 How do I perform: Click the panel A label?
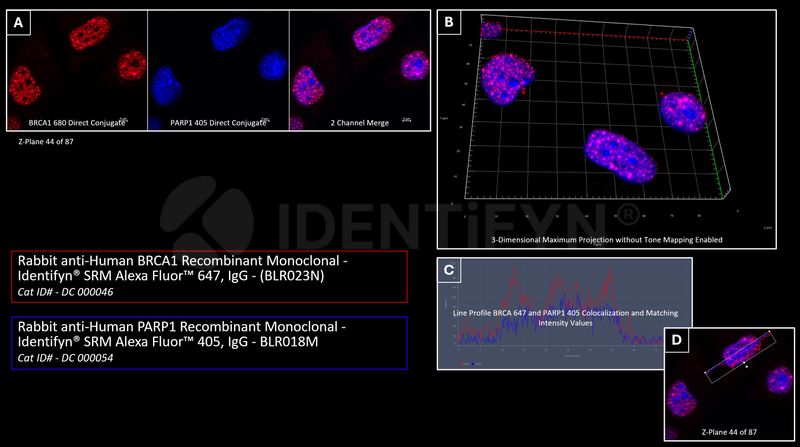pos(18,22)
